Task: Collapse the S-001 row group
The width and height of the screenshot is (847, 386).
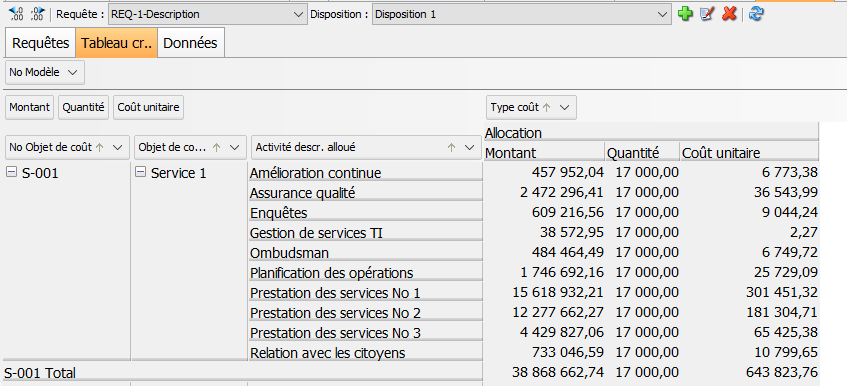Action: click(x=11, y=172)
